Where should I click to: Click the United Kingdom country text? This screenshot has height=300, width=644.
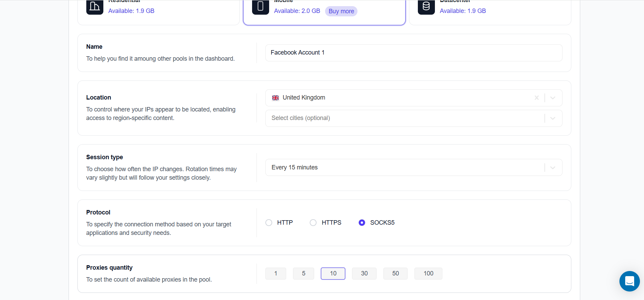click(x=304, y=97)
